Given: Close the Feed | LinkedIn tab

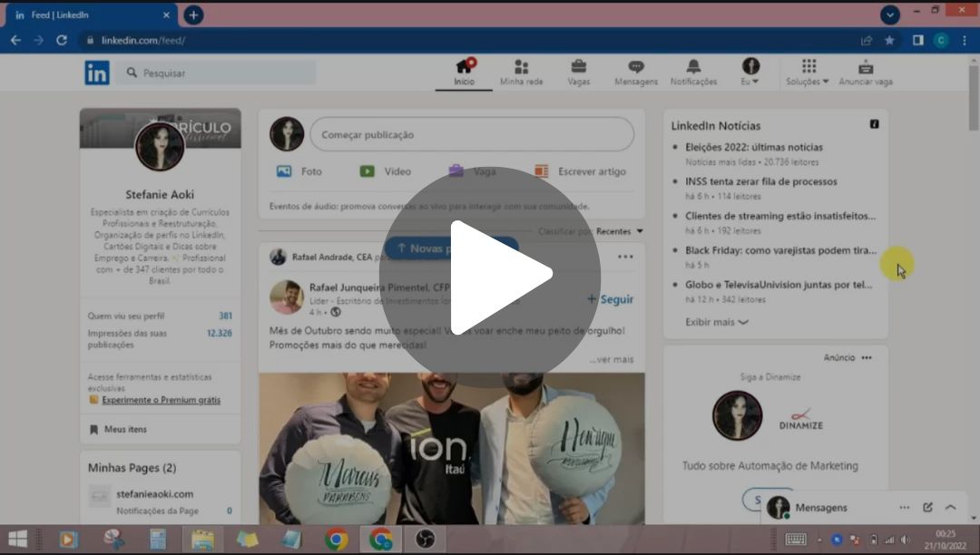Looking at the screenshot, I should pyautogui.click(x=166, y=15).
